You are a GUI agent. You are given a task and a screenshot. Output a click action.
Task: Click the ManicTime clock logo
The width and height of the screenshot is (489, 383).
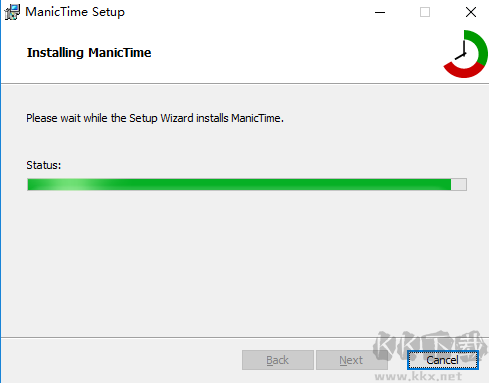click(465, 54)
